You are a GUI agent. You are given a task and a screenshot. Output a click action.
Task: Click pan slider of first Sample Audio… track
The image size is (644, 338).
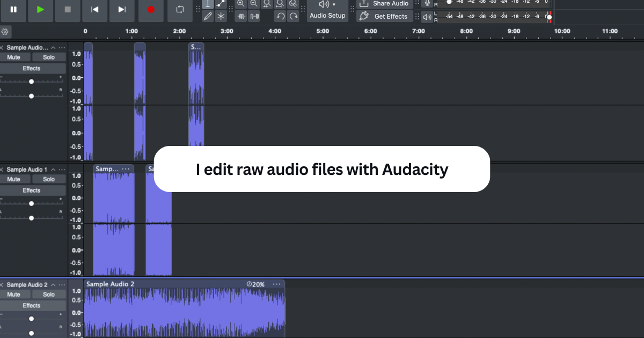click(31, 96)
